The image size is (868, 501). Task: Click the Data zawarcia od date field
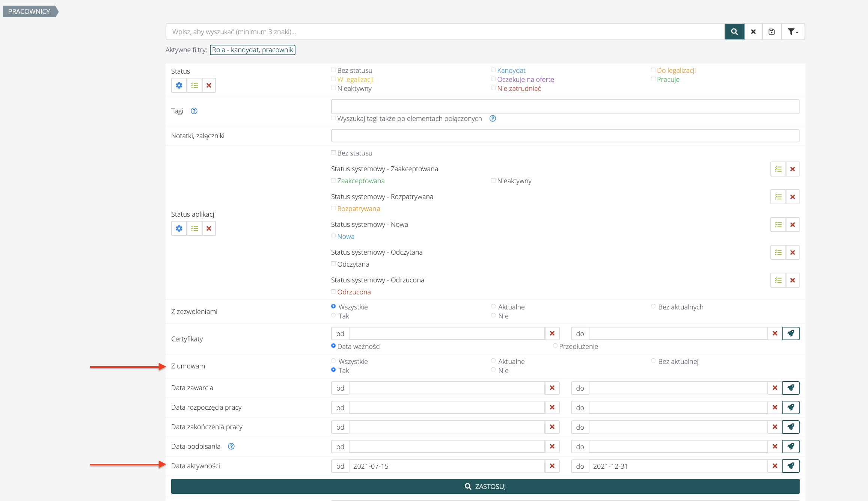pyautogui.click(x=446, y=388)
